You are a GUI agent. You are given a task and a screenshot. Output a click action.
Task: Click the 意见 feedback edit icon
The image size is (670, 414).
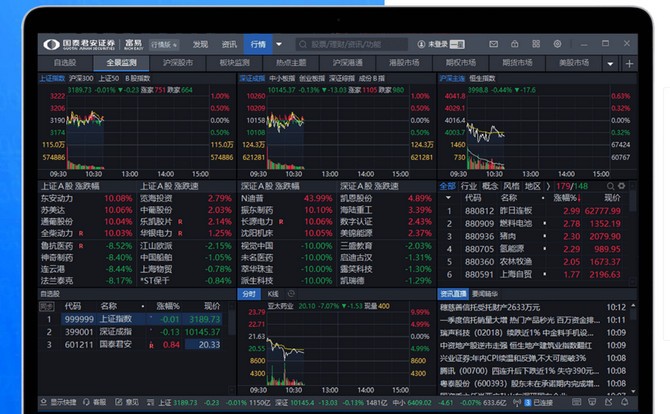119,402
